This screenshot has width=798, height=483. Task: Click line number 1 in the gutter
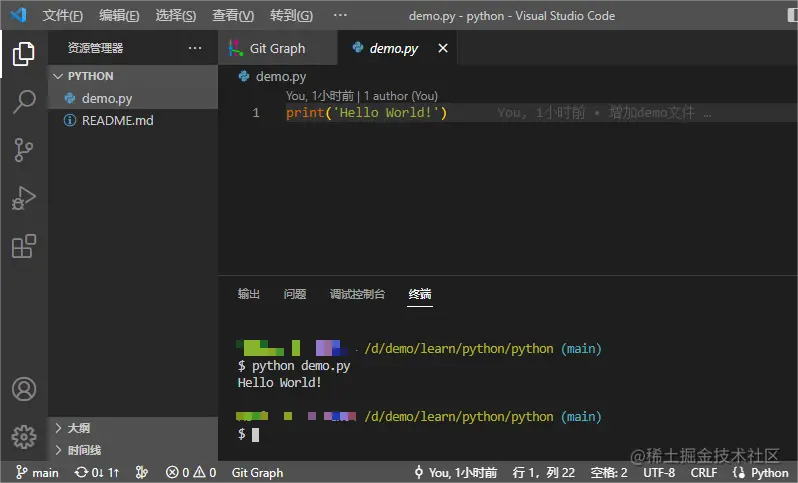pyautogui.click(x=256, y=112)
